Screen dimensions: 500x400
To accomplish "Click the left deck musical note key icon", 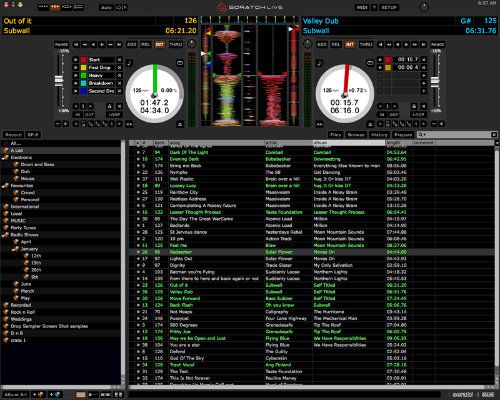I will 129,63.
